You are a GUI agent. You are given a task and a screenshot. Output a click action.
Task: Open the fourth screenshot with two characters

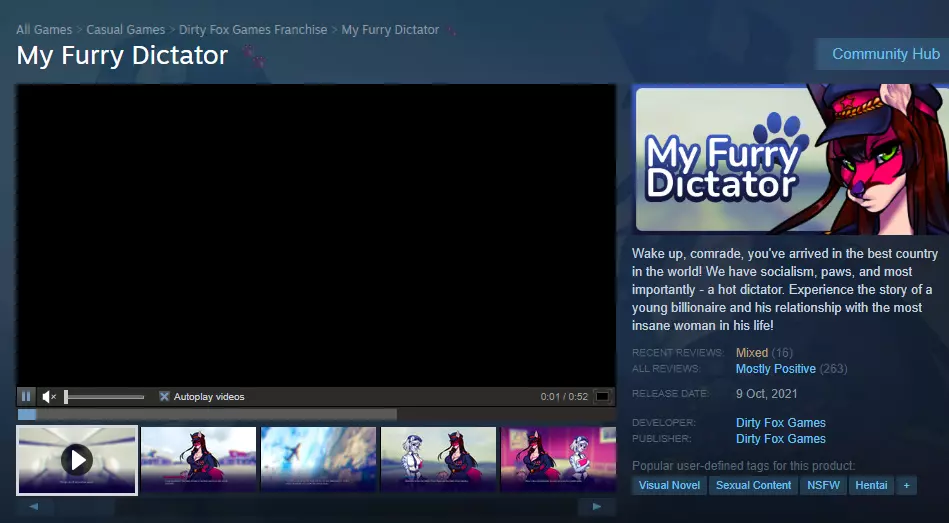(x=438, y=459)
